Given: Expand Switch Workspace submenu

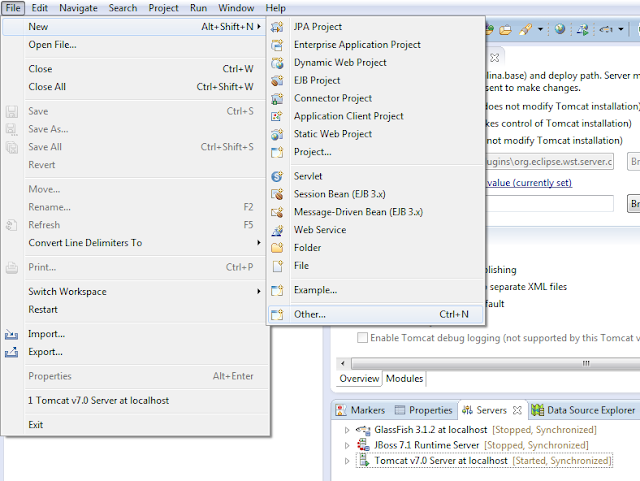Looking at the screenshot, I should pos(259,291).
